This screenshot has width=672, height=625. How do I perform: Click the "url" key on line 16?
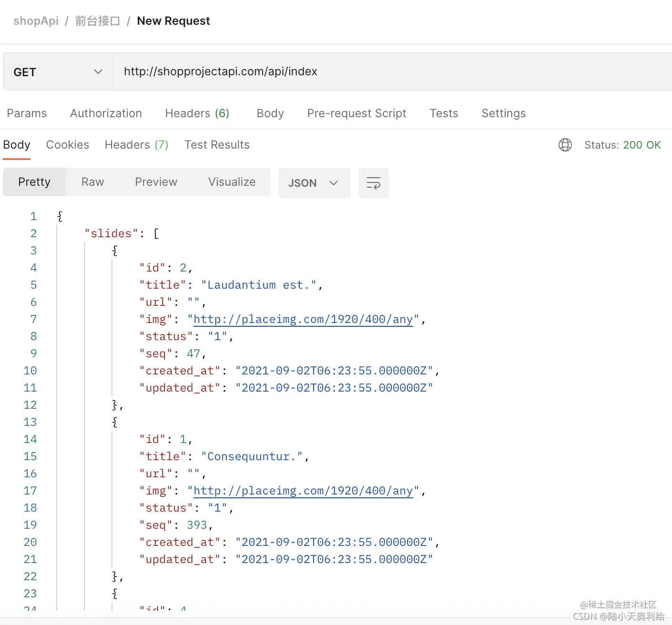coord(156,474)
